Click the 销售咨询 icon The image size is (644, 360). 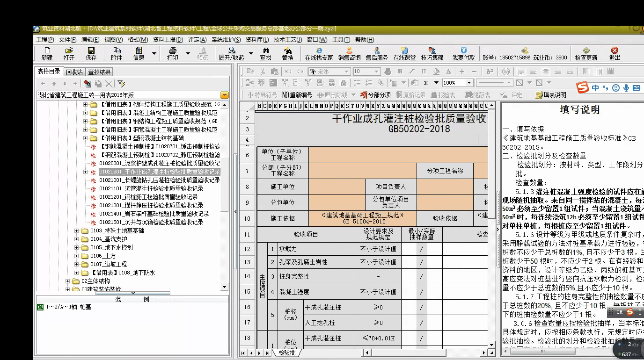click(349, 53)
